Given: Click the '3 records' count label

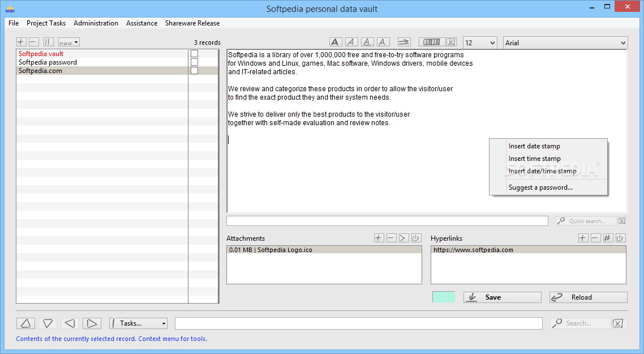Looking at the screenshot, I should tap(207, 42).
